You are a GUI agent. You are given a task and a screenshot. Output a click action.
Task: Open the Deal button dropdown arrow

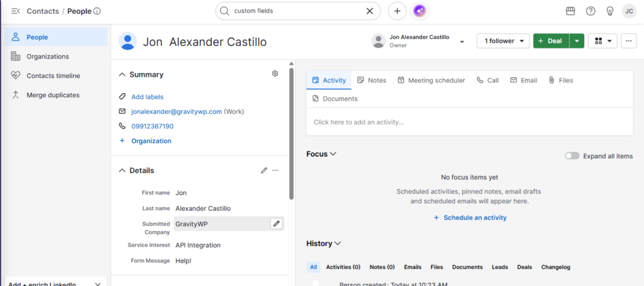[577, 41]
